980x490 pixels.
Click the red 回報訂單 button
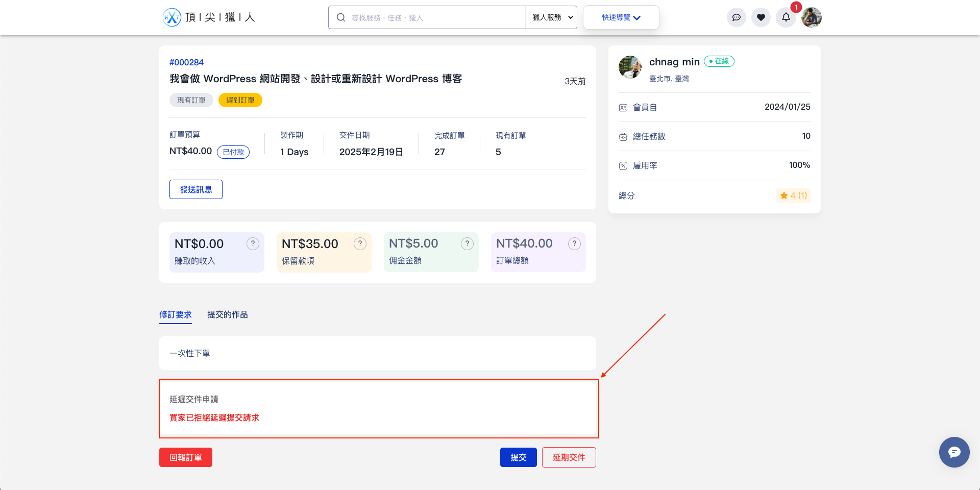click(x=185, y=457)
